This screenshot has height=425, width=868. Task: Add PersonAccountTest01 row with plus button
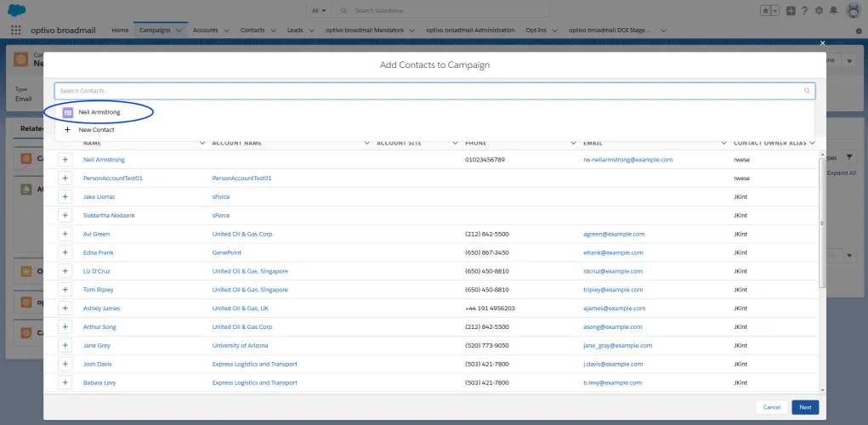(65, 178)
